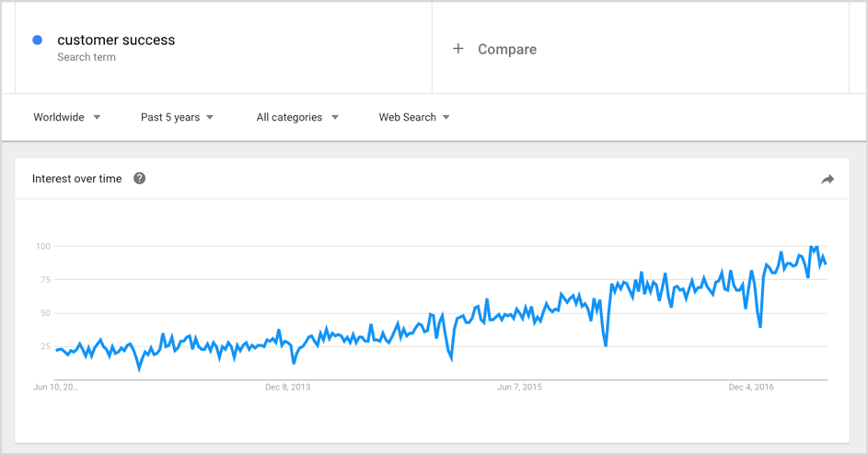Select the blue dot for customer success
Viewport: 868px width, 455px height.
(37, 40)
